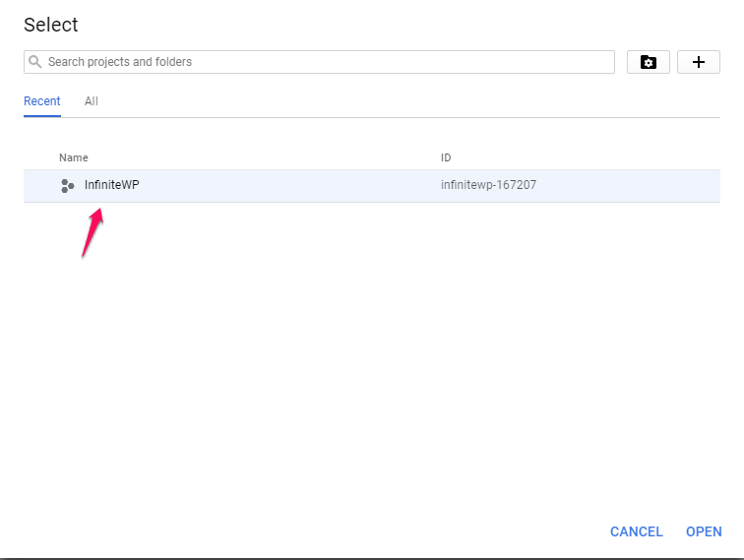Switch to the All tab
This screenshot has width=744, height=560.
(92, 101)
